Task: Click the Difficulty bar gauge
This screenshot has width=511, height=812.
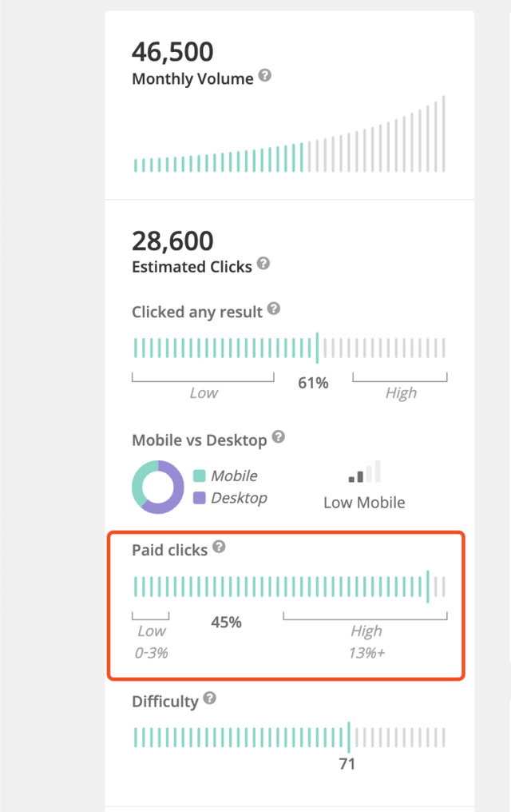Action: click(x=289, y=737)
